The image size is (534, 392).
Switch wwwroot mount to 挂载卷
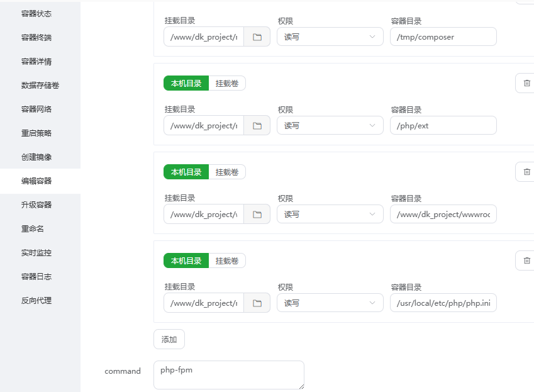[227, 172]
